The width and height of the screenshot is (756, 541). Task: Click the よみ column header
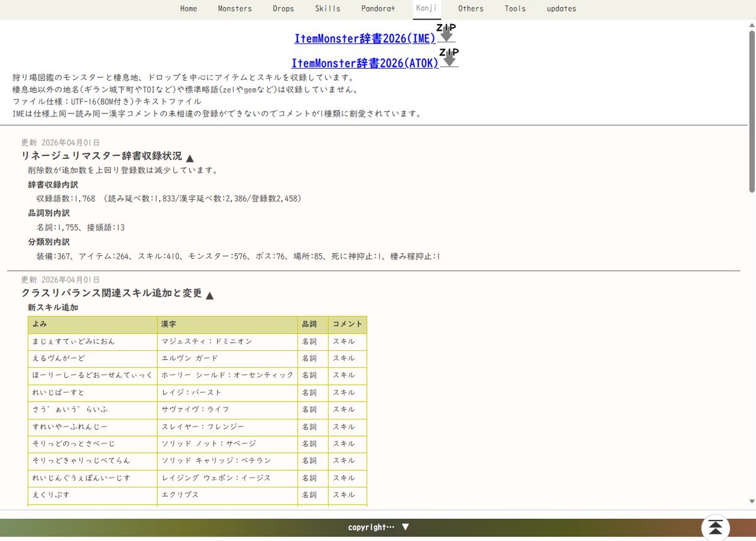[x=93, y=324]
